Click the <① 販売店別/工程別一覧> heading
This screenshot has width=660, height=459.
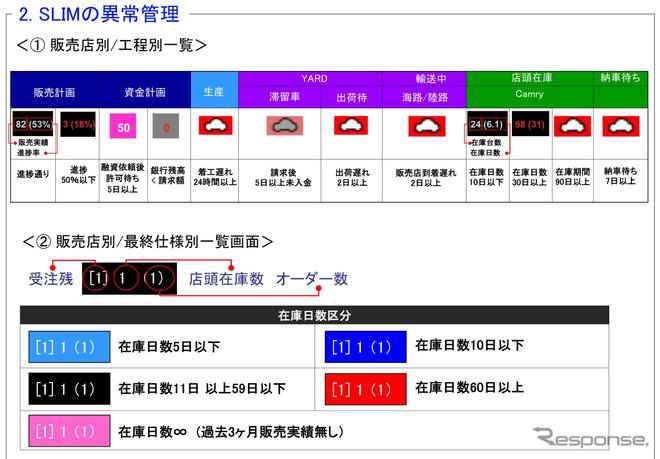(x=112, y=45)
